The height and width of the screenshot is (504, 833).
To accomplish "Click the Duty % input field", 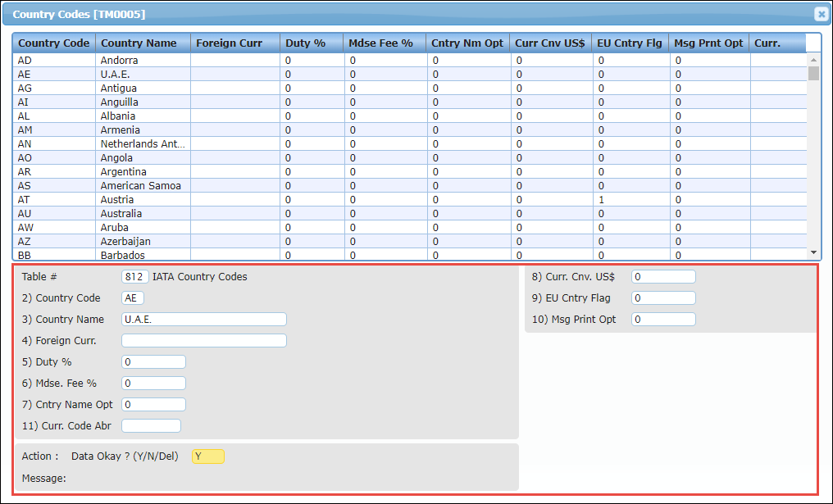I will click(x=153, y=361).
